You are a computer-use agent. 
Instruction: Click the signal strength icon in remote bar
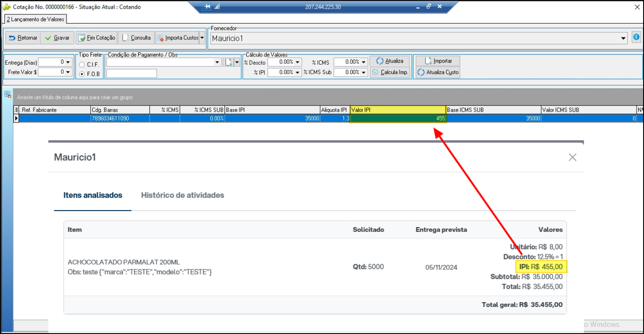[x=217, y=7]
